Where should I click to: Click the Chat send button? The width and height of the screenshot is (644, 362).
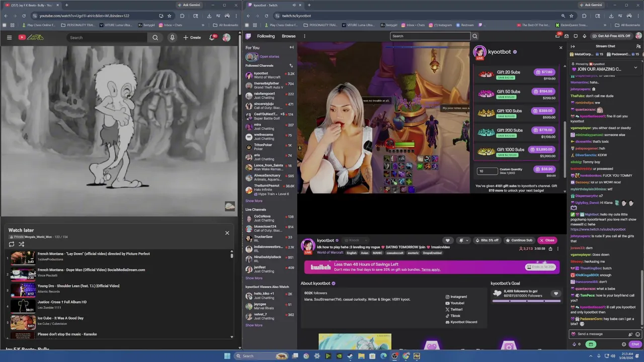(635, 344)
